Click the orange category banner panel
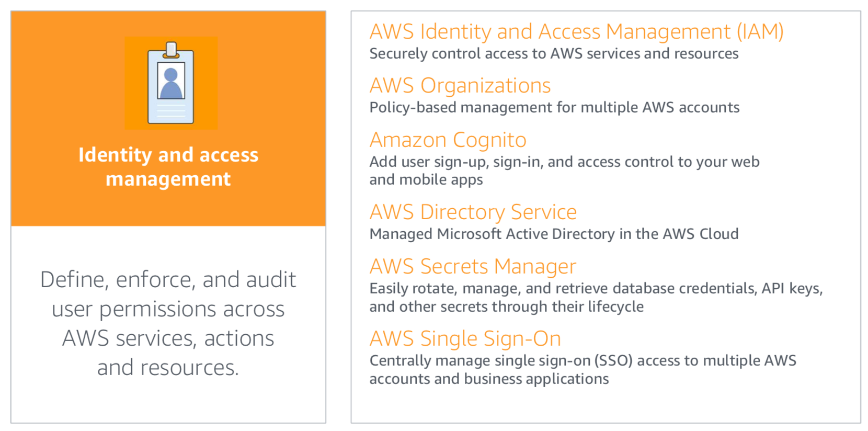Image resolution: width=868 pixels, height=431 pixels. (x=168, y=119)
